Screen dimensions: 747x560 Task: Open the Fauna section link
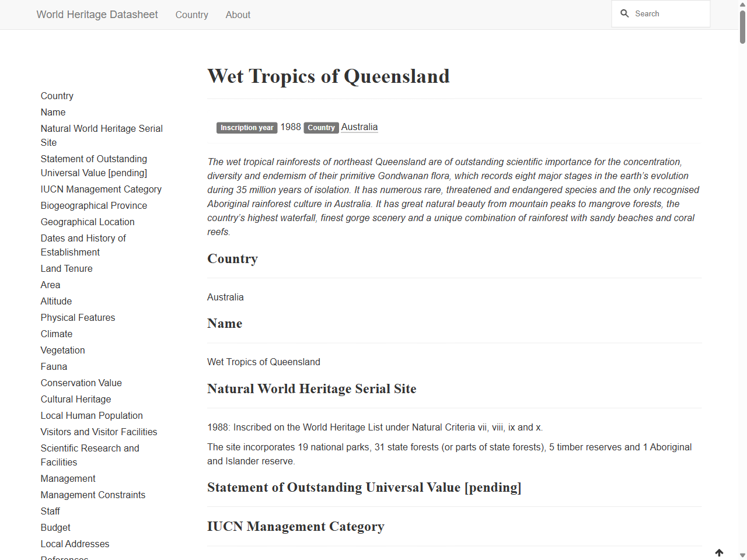pos(54,366)
